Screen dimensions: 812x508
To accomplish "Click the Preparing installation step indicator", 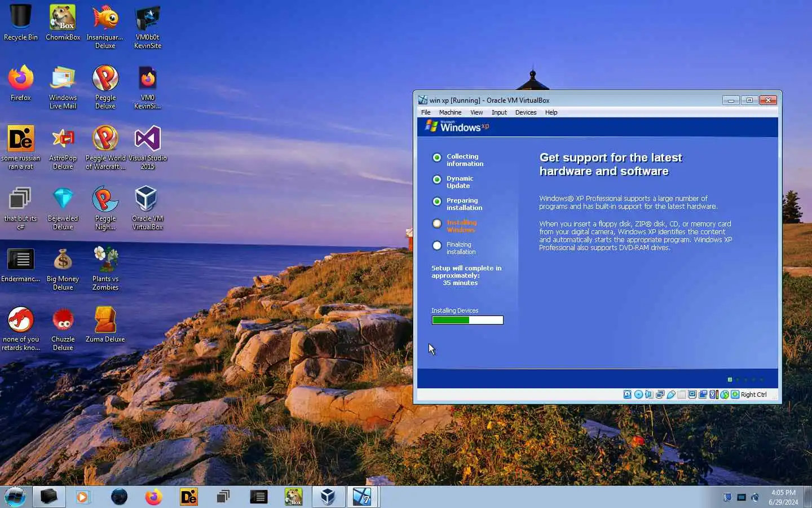I will click(x=436, y=202).
